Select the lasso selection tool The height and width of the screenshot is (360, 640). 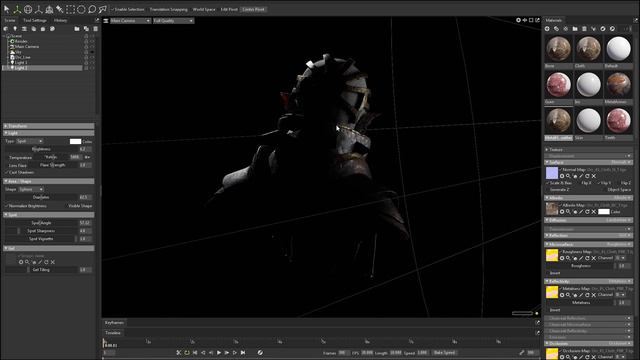(x=91, y=9)
